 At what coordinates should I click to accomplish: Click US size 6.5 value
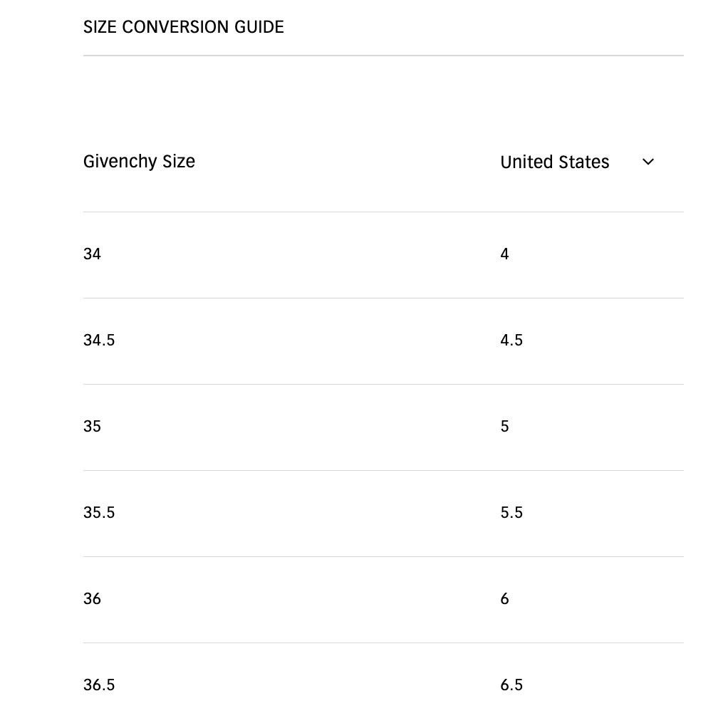[x=511, y=685]
